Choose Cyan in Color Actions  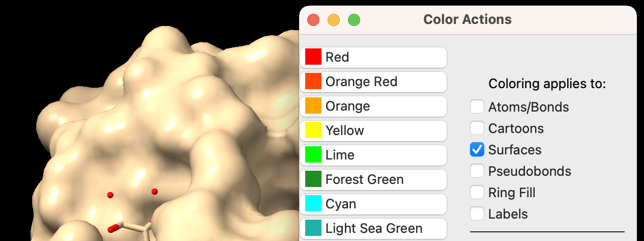pyautogui.click(x=373, y=204)
